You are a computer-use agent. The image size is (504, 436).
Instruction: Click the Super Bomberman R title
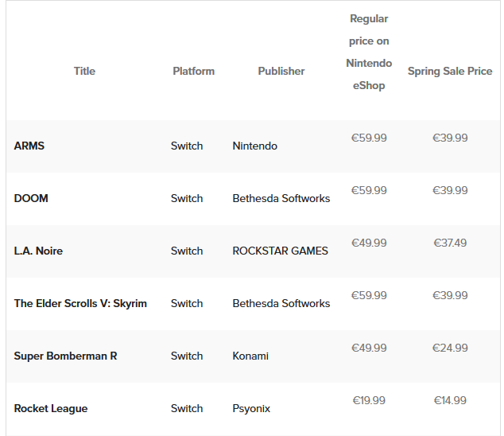click(x=65, y=356)
